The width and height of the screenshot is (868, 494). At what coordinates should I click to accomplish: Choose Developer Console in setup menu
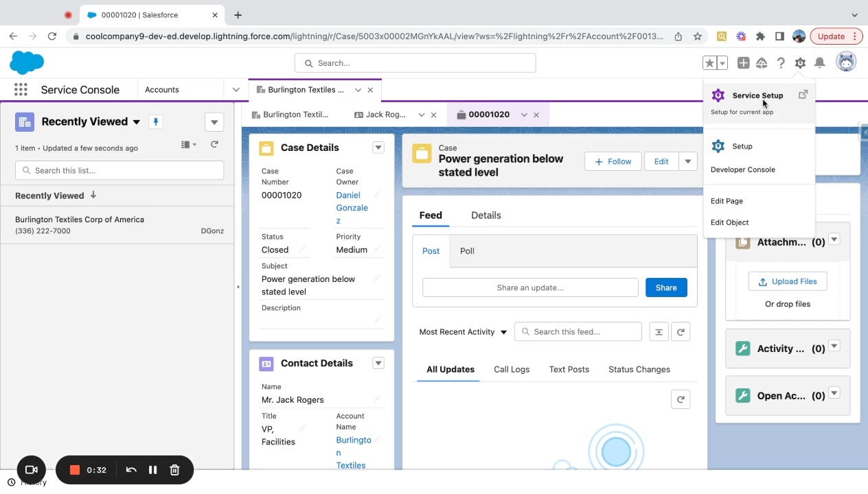tap(742, 169)
